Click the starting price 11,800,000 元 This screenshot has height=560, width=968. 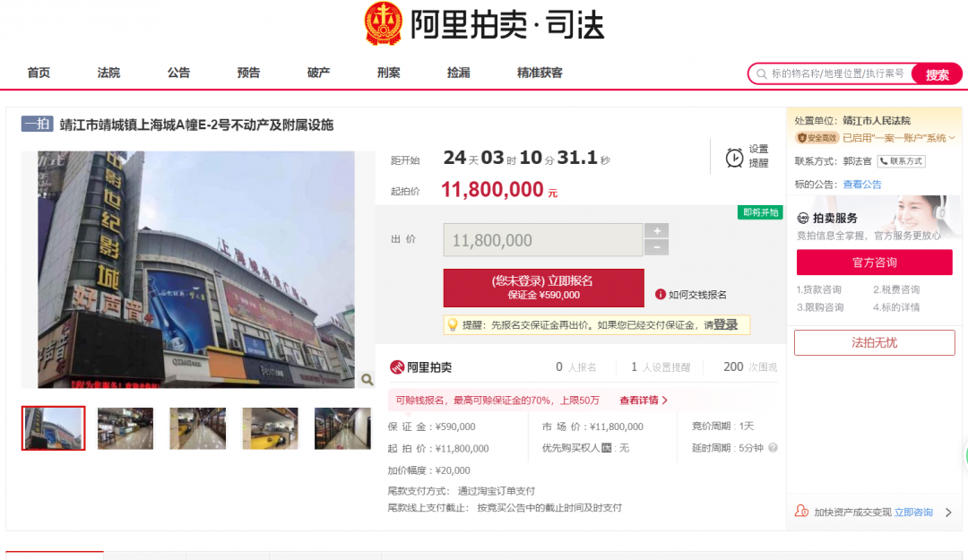(x=499, y=190)
